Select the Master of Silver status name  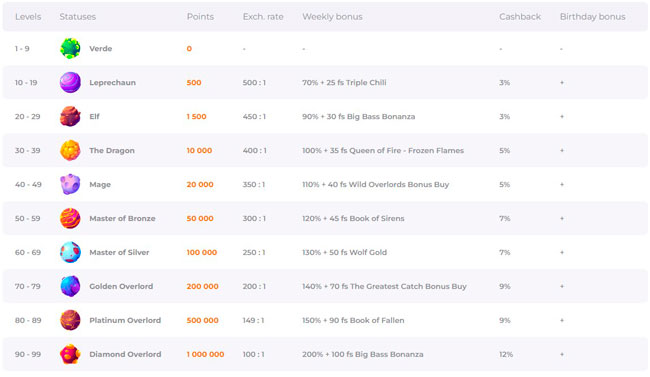pyautogui.click(x=119, y=253)
